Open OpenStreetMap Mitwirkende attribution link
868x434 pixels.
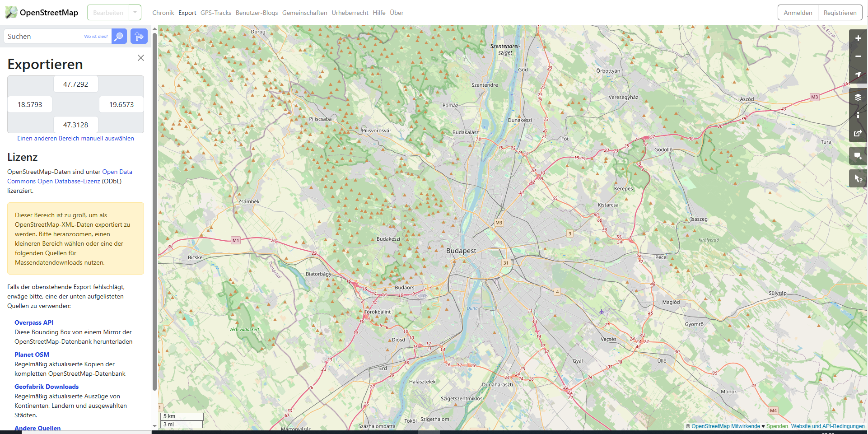726,426
